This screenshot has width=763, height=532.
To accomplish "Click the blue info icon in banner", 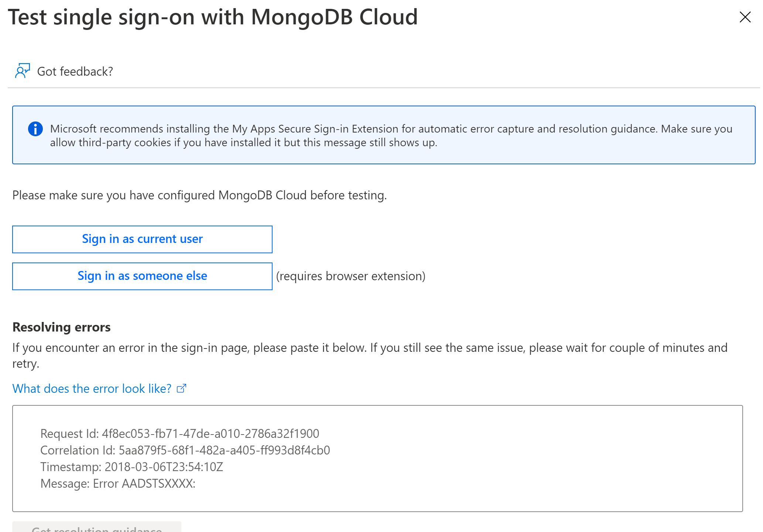I will pos(35,129).
